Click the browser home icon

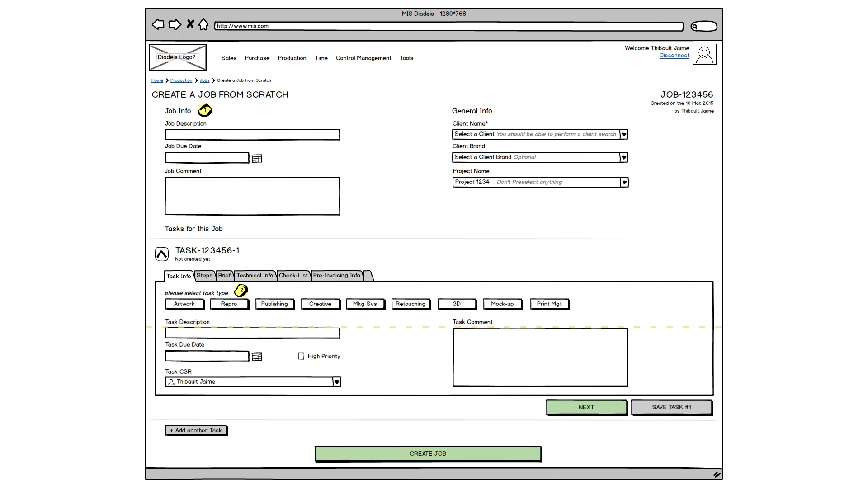(203, 24)
